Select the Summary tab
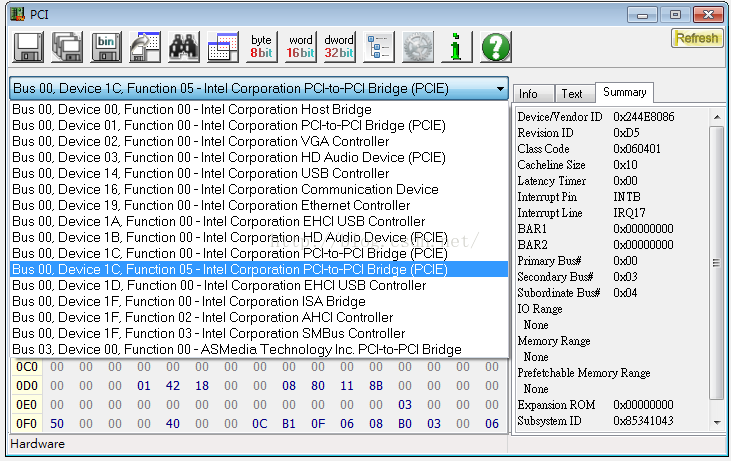The image size is (731, 461). click(x=624, y=92)
